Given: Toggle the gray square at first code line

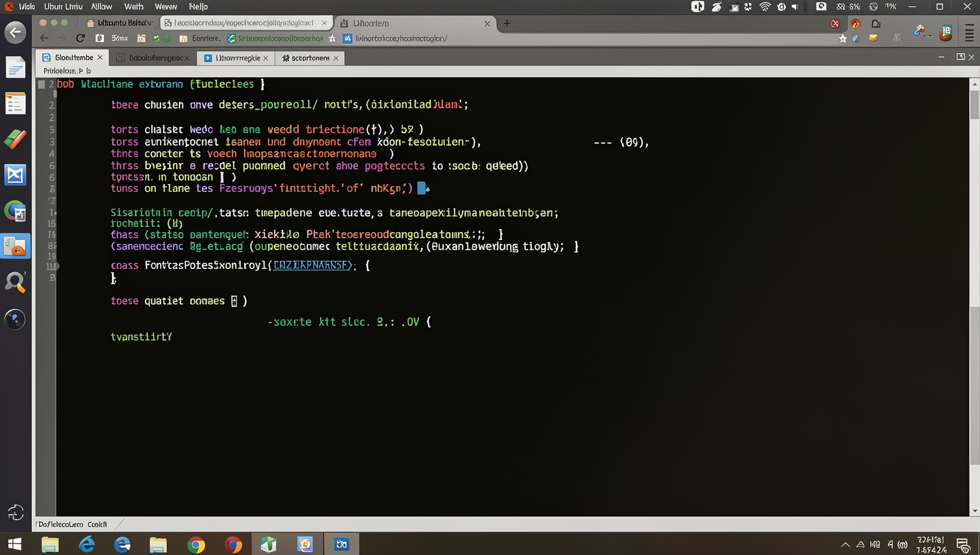Looking at the screenshot, I should 42,85.
